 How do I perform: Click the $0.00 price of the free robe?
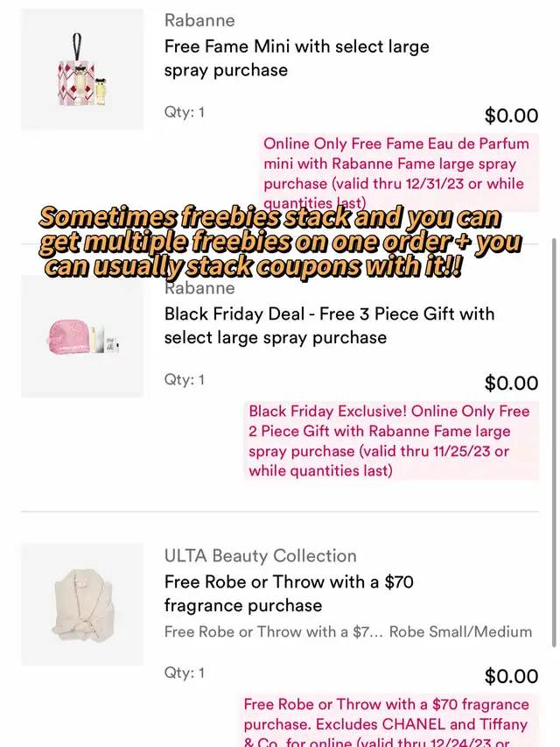511,676
